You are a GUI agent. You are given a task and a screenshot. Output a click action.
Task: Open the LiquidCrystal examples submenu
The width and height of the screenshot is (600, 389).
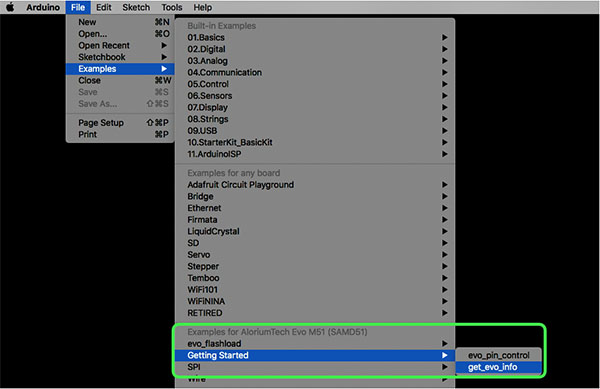(x=315, y=231)
